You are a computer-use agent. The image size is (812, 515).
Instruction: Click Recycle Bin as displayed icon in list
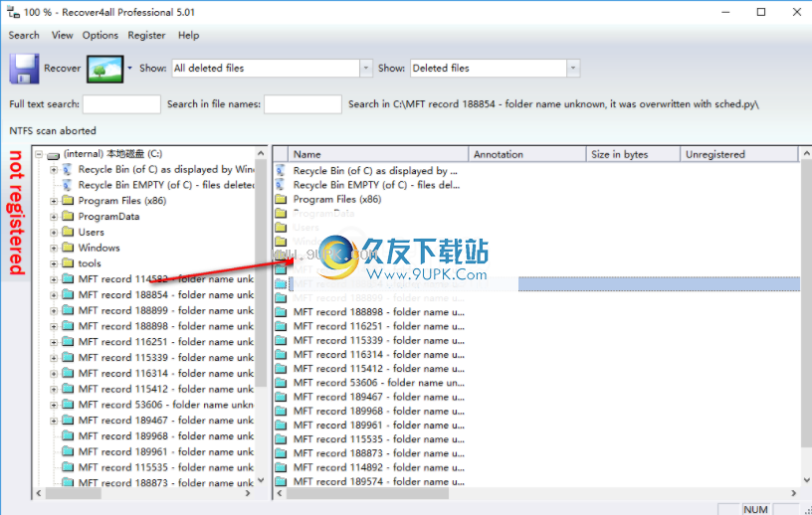point(281,170)
